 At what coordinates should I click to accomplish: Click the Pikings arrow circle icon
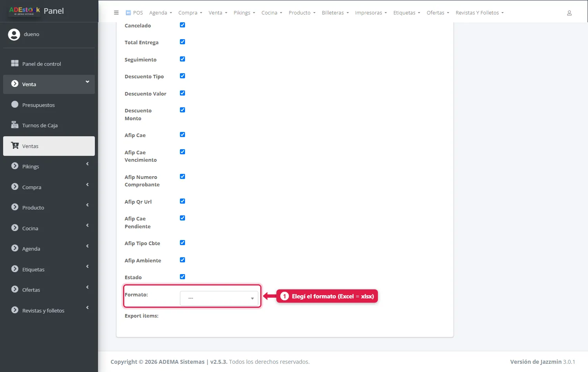click(15, 166)
